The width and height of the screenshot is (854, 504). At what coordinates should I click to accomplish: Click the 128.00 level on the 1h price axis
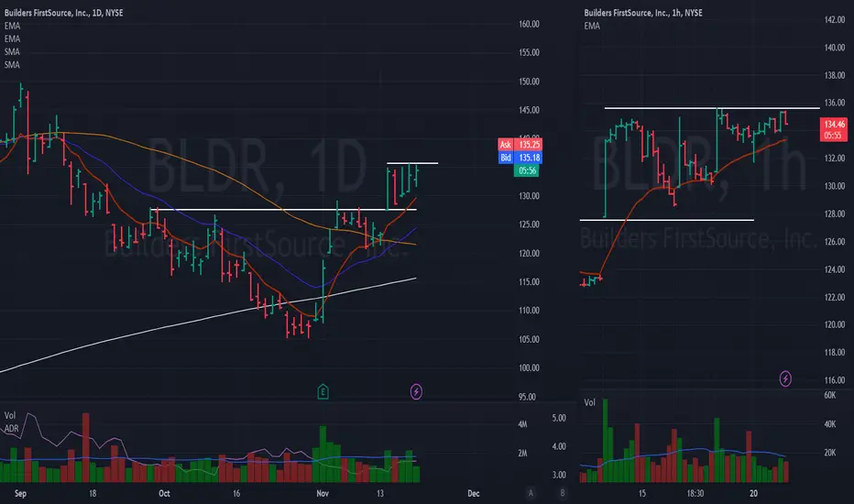point(835,214)
